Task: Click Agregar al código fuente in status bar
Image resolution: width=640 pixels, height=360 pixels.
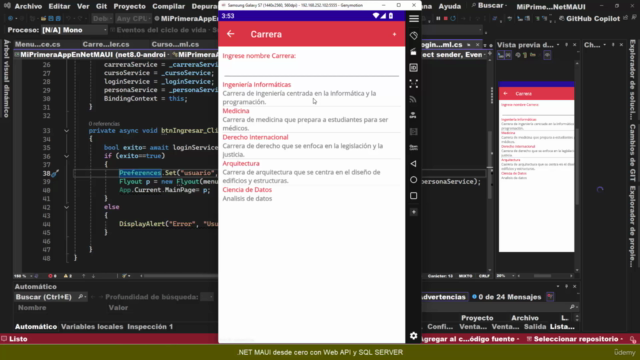Action: coord(469,339)
